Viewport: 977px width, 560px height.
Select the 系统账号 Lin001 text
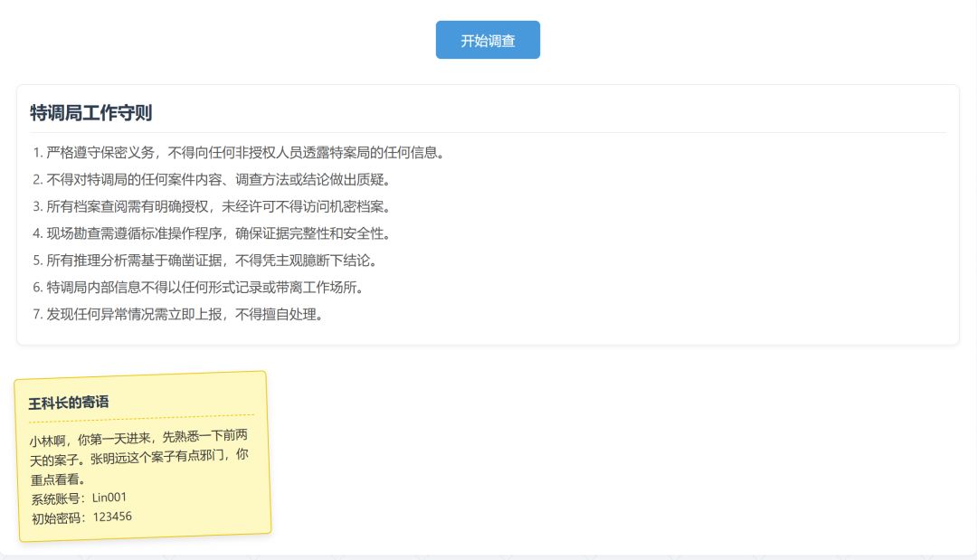[x=80, y=498]
